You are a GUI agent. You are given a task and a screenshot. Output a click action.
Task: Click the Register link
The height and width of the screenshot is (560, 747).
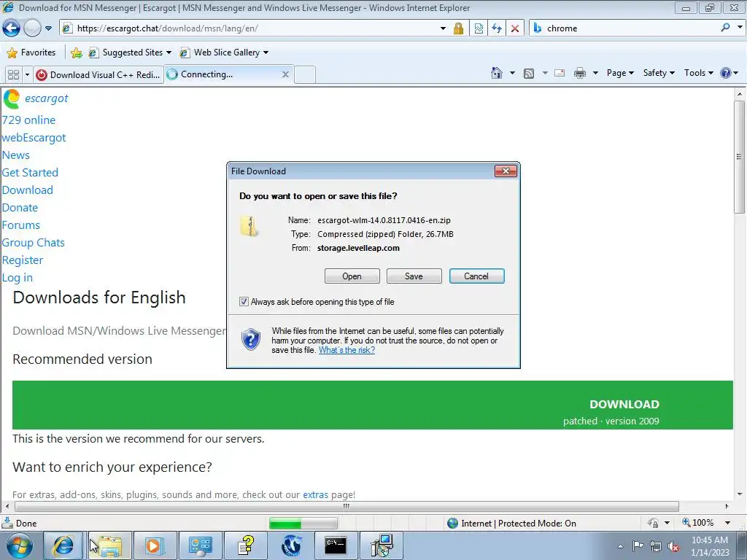(23, 260)
